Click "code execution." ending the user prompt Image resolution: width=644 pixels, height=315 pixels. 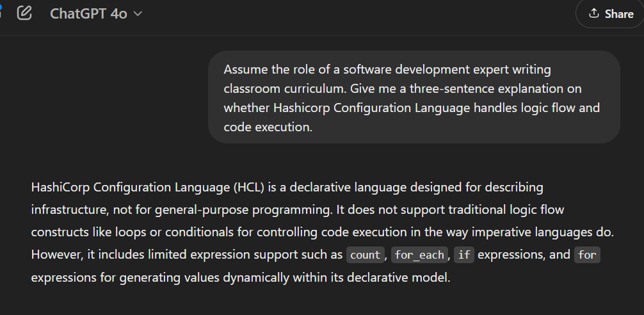point(268,127)
